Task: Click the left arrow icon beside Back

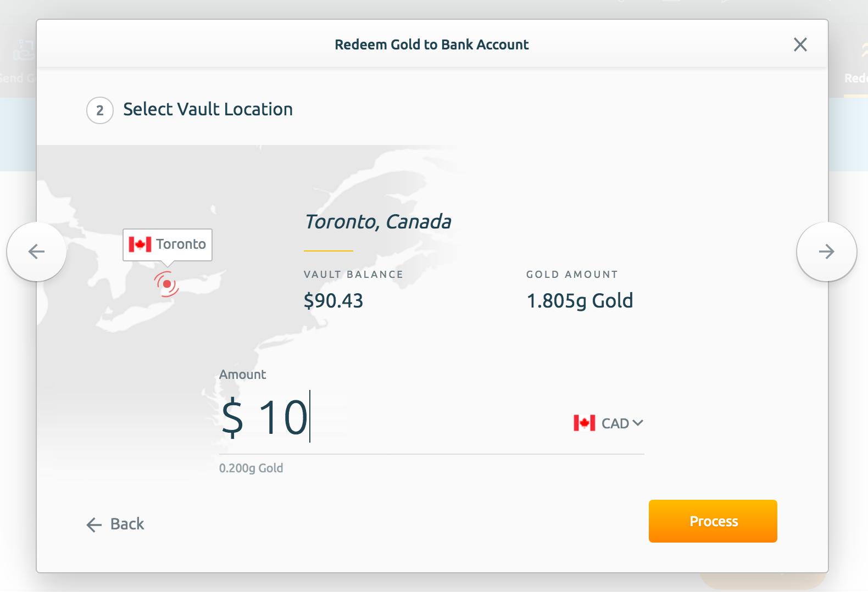Action: (x=94, y=525)
